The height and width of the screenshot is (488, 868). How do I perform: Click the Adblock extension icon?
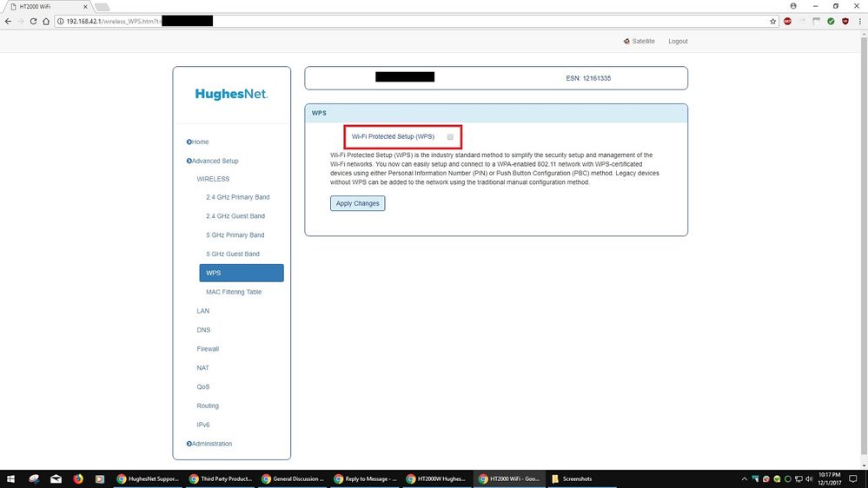(x=787, y=21)
